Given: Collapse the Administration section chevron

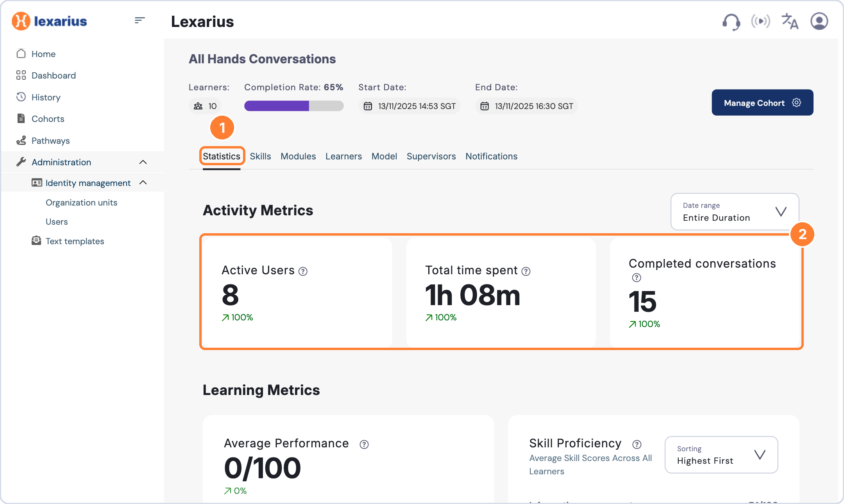Looking at the screenshot, I should 143,162.
